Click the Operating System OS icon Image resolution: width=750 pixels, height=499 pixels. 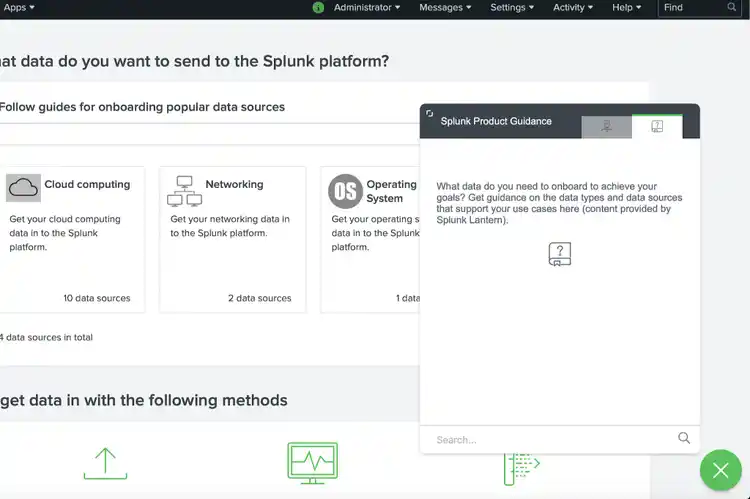click(x=345, y=190)
